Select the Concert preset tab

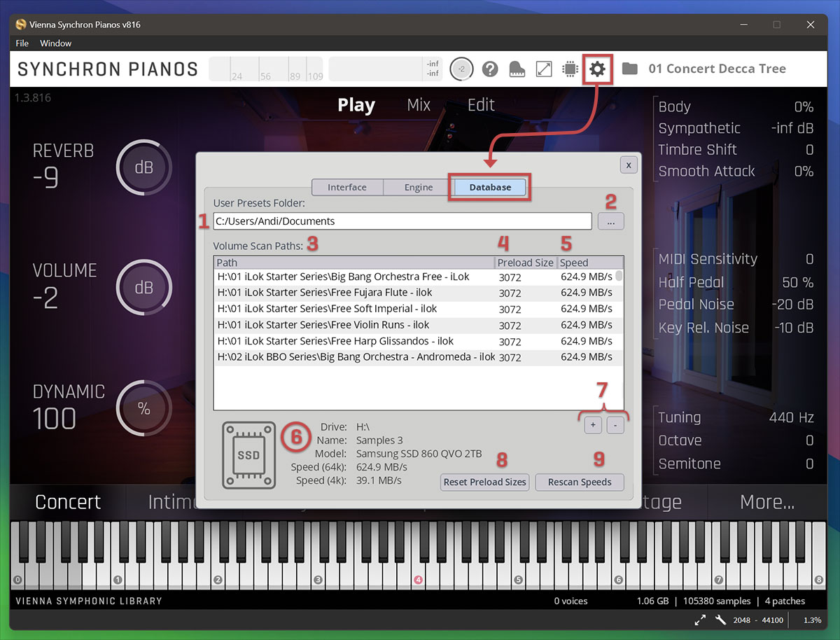pyautogui.click(x=68, y=502)
